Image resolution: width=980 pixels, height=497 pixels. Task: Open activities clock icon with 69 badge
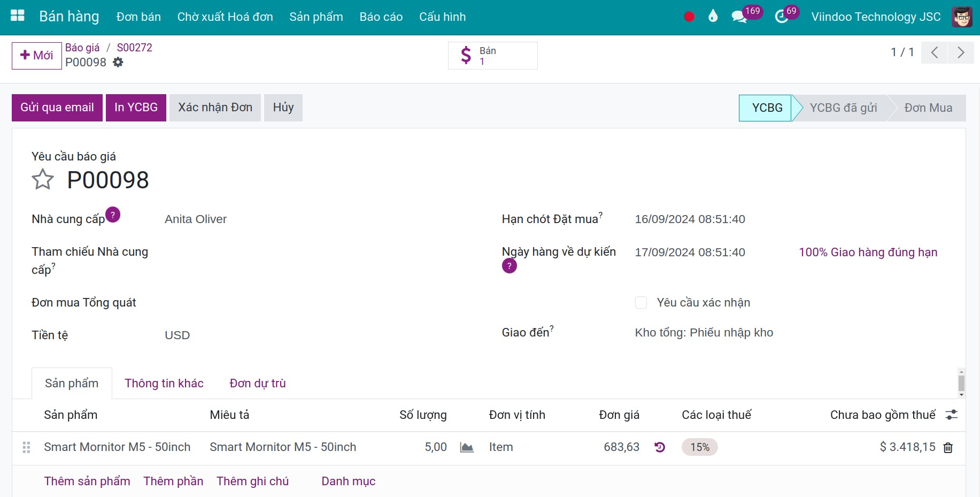[x=781, y=17]
